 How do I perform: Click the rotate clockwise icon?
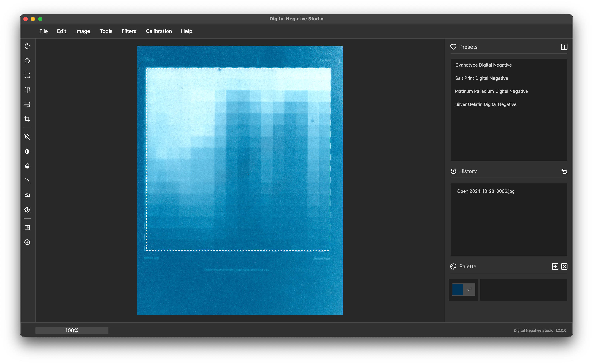point(27,46)
